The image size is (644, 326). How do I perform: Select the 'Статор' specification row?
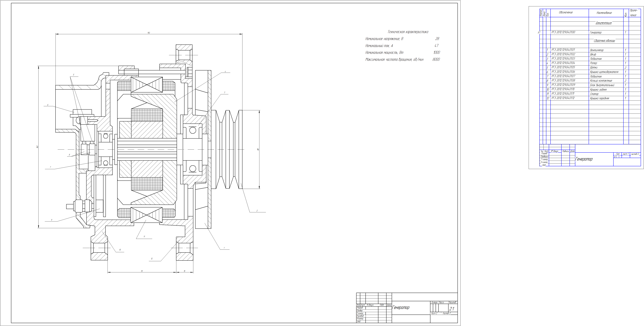point(594,94)
